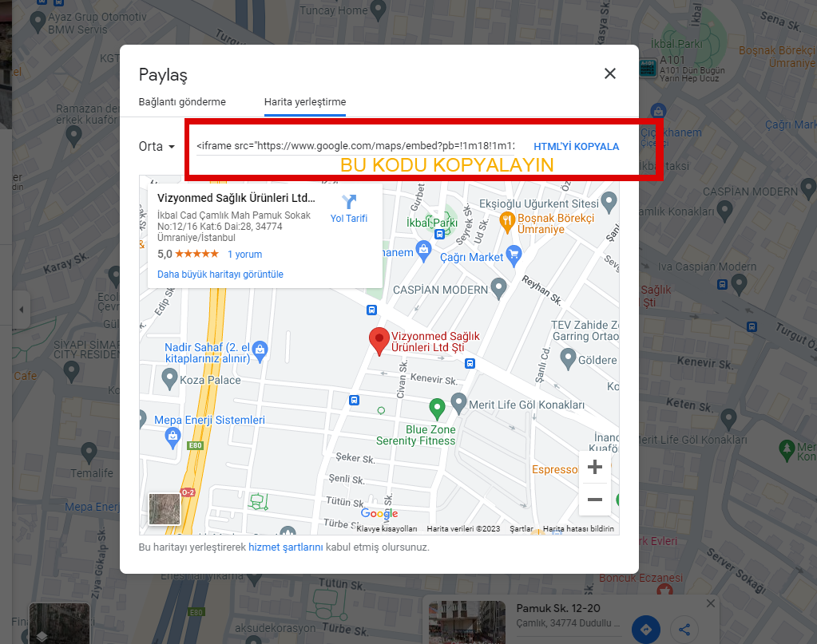Viewport: 817px width, 644px height.
Task: Click Harita hatası bildirin link
Action: point(578,529)
